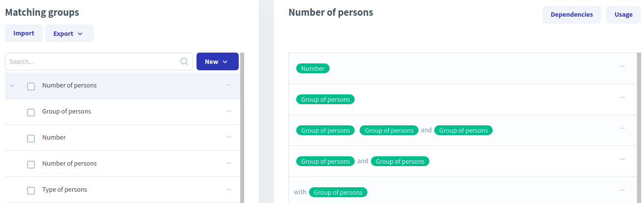Open ellipsis menu for 'with Group of persons' pattern
Viewport: 644px width, 203px height.
pos(622,190)
